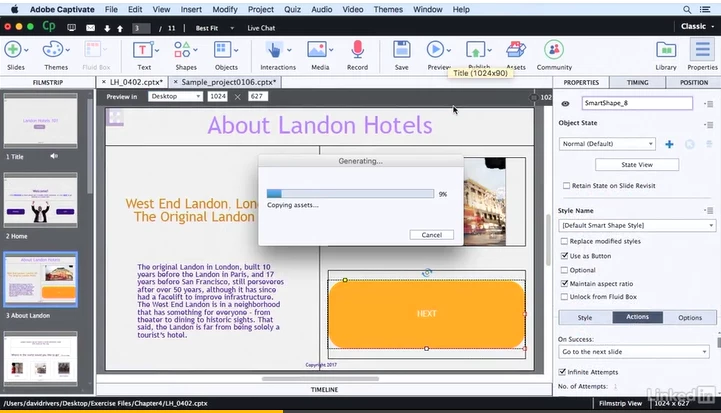Switch to the Timing tab
Image resolution: width=721 pixels, height=413 pixels.
tap(637, 82)
